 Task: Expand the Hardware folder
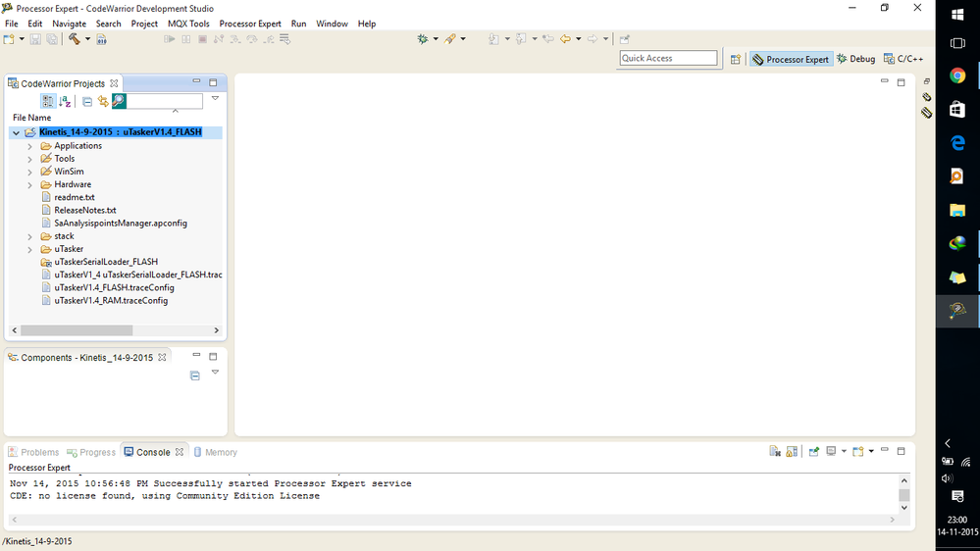29,185
